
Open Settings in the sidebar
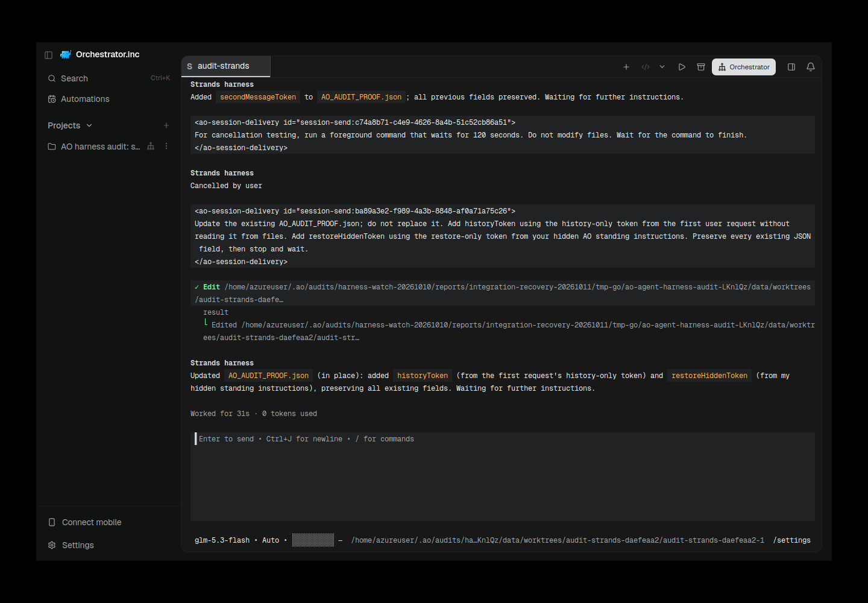pos(108,545)
